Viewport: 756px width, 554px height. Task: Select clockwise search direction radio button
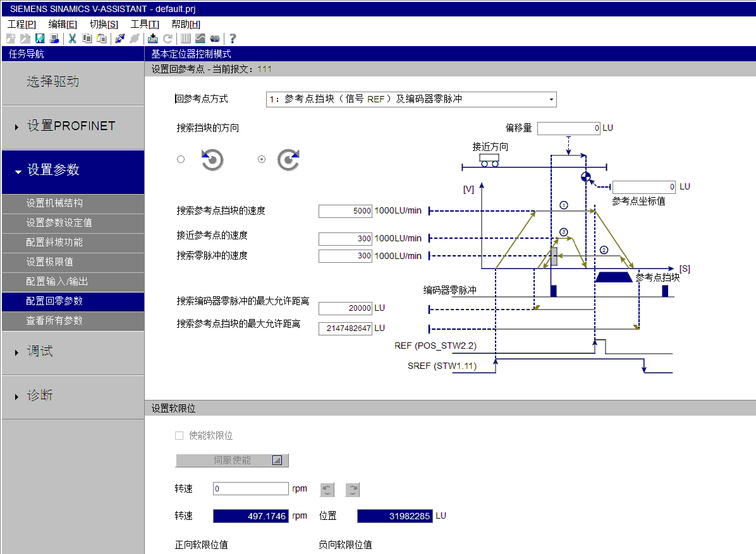262,159
